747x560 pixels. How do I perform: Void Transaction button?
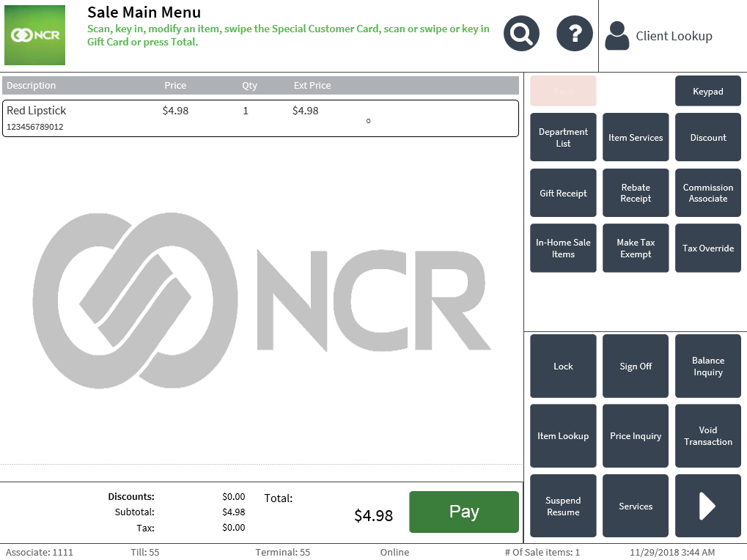(707, 435)
